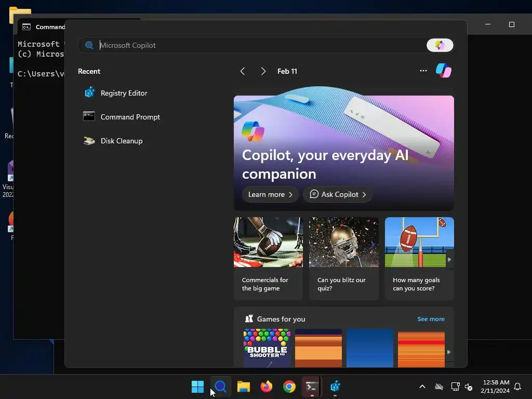
Task: Open Command Prompt from Recent list
Action: pyautogui.click(x=122, y=117)
